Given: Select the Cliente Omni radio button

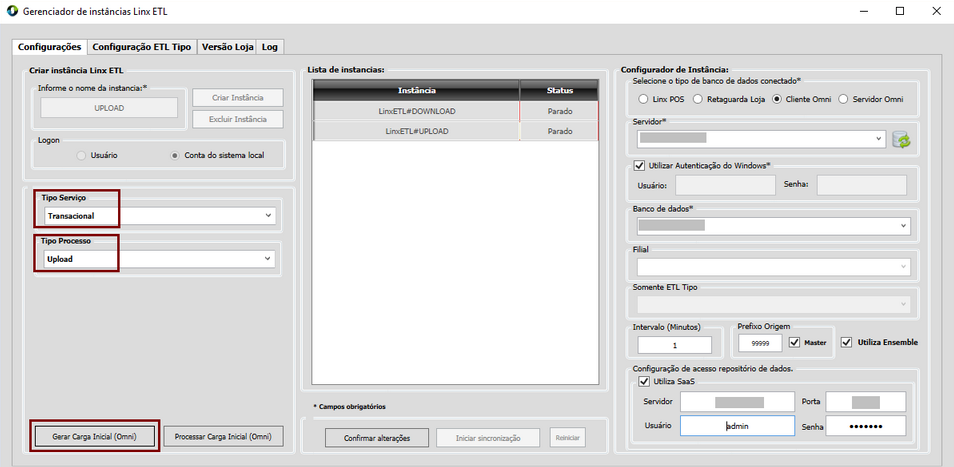Looking at the screenshot, I should click(x=776, y=99).
